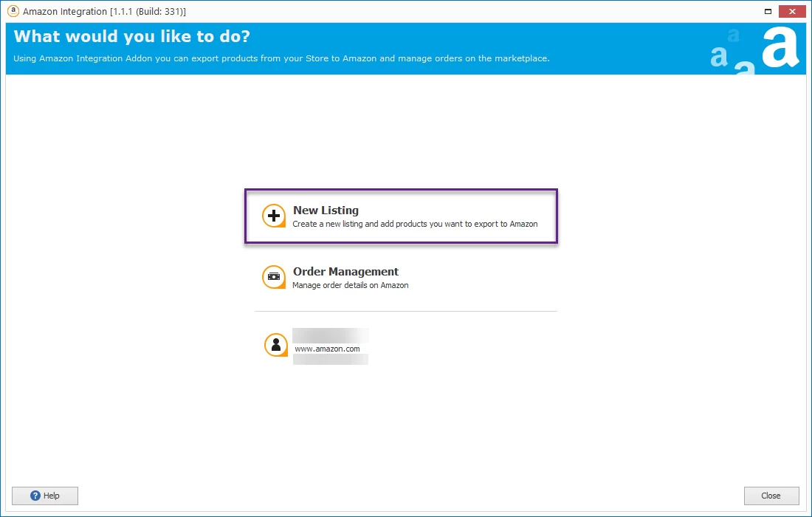812x517 pixels.
Task: Click the blurred line below www.amazon.com
Action: point(330,360)
